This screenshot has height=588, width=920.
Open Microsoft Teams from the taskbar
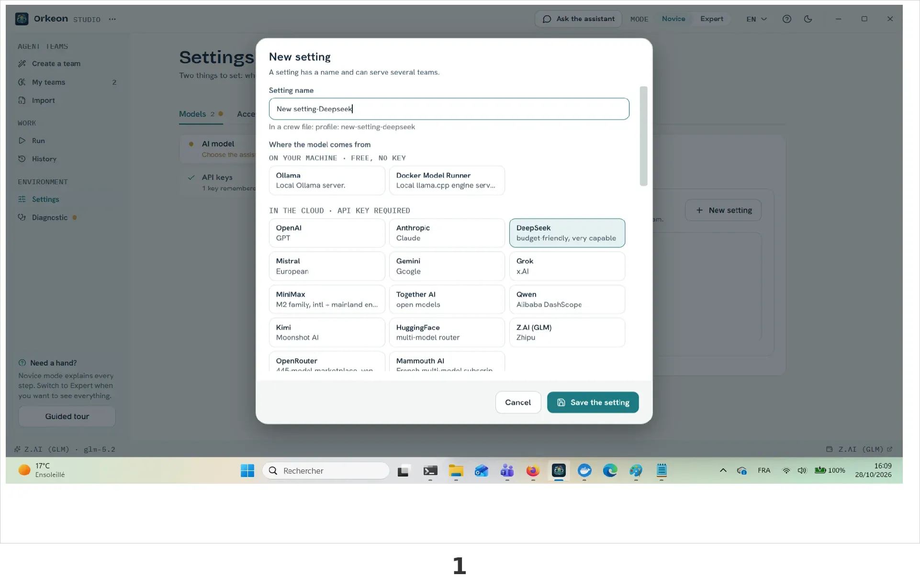507,471
